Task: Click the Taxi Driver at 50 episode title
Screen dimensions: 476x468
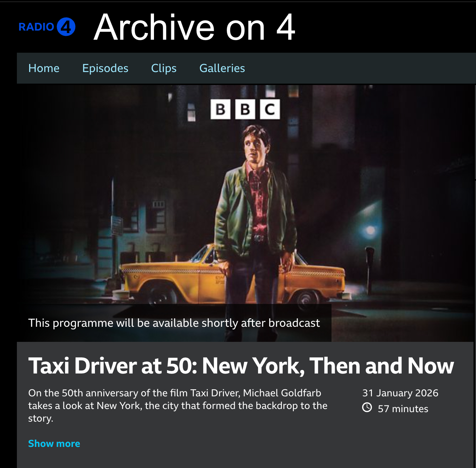Action: [x=241, y=366]
